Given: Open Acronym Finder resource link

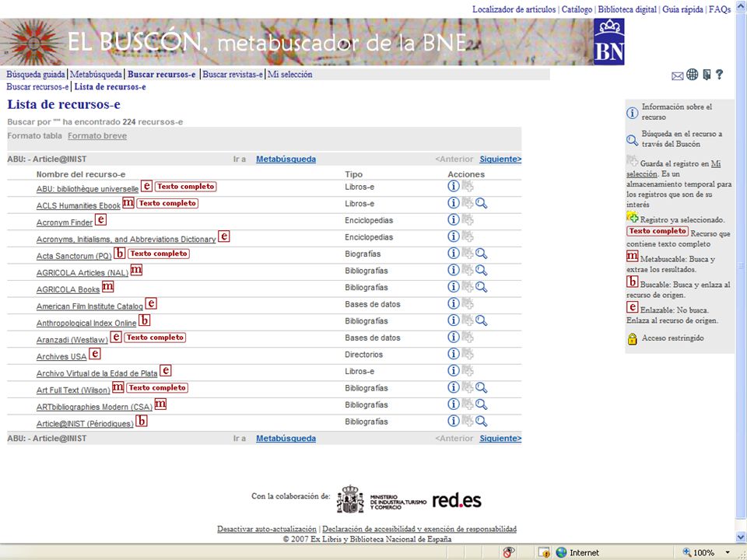Looking at the screenshot, I should pos(65,222).
